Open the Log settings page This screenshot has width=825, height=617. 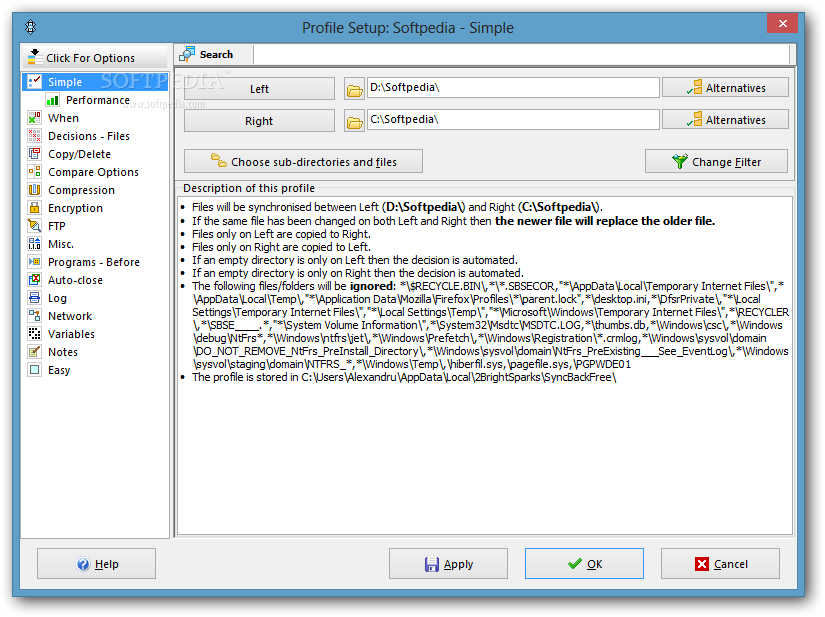pos(57,298)
